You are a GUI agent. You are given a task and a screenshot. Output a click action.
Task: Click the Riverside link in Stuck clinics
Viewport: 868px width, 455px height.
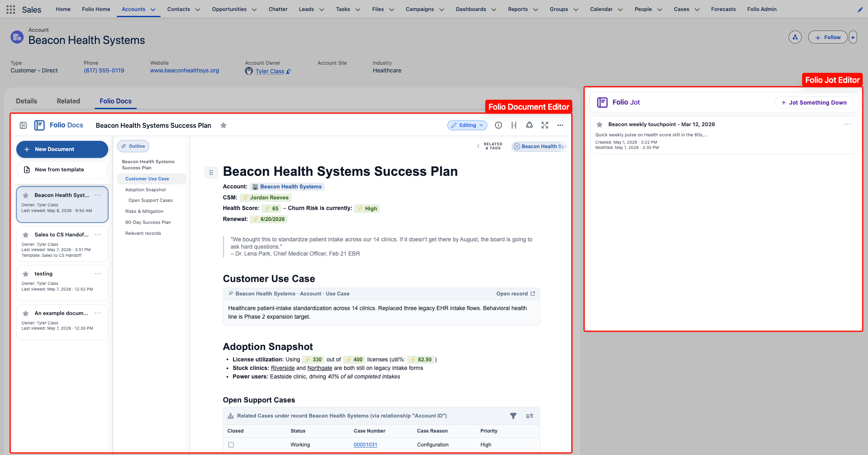(283, 368)
